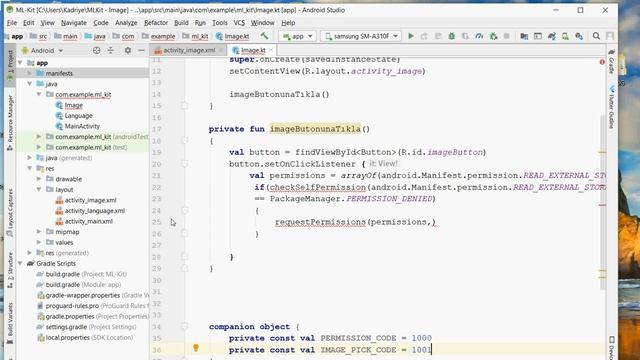Click the Sync Project with Gradle Files icon
This screenshot has width=640, height=360.
tap(552, 36)
